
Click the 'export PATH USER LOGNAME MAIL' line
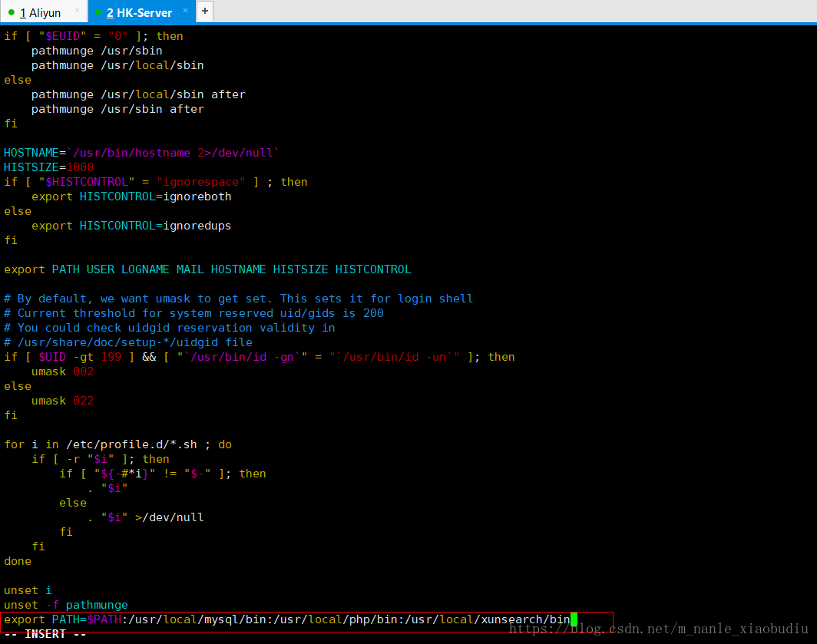(x=207, y=269)
